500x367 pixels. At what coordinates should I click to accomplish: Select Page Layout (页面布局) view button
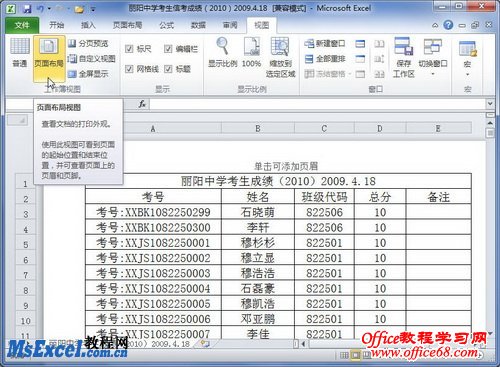click(x=49, y=58)
